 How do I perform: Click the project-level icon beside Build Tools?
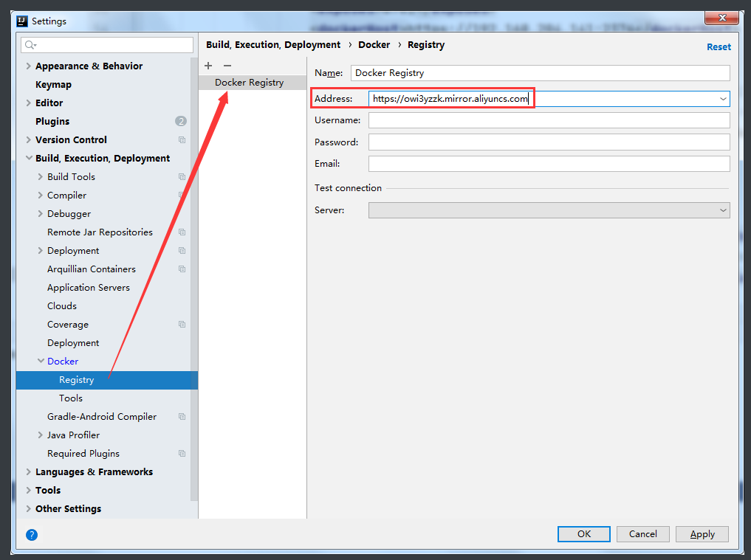[182, 176]
